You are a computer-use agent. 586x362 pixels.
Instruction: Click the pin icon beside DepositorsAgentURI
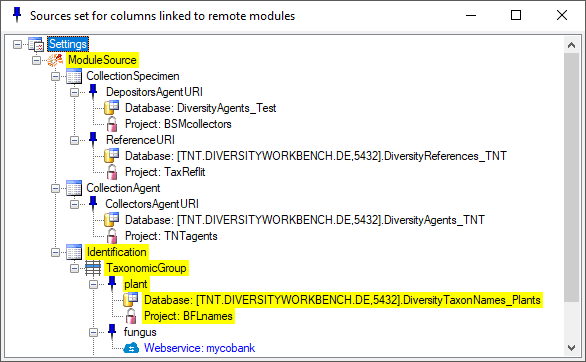coord(93,92)
